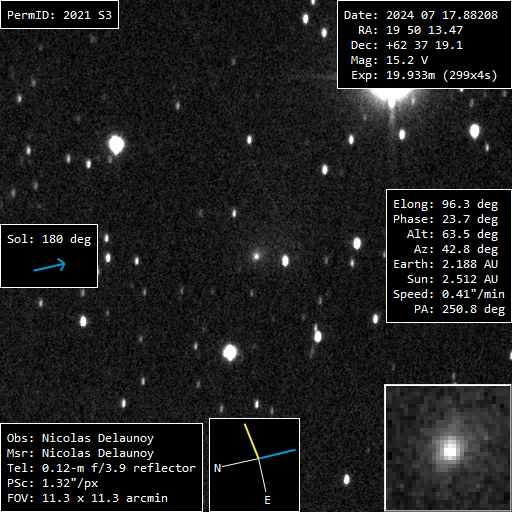Click the Exp: 19.933m exposure line
The height and width of the screenshot is (512, 512).
[424, 75]
